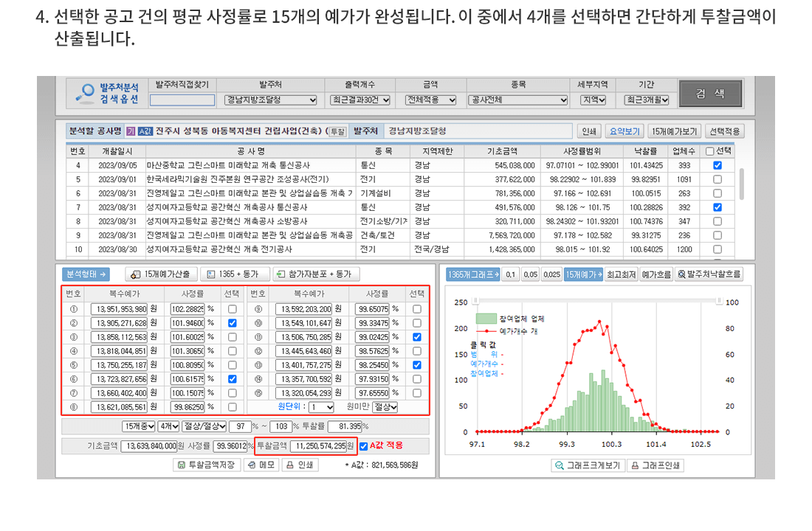Screen dimensions: 812x531
Task: Expand the 기간 최근3개월 dropdown
Action: click(x=646, y=100)
